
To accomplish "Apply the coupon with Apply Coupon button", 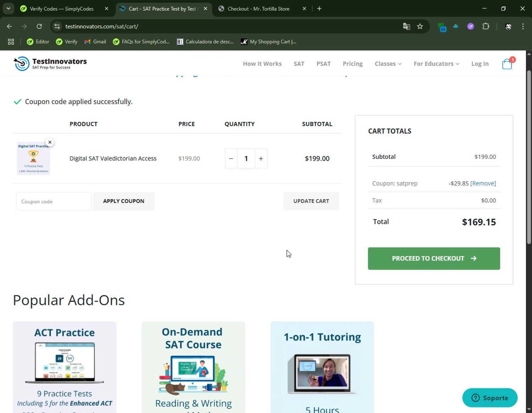I will (124, 201).
